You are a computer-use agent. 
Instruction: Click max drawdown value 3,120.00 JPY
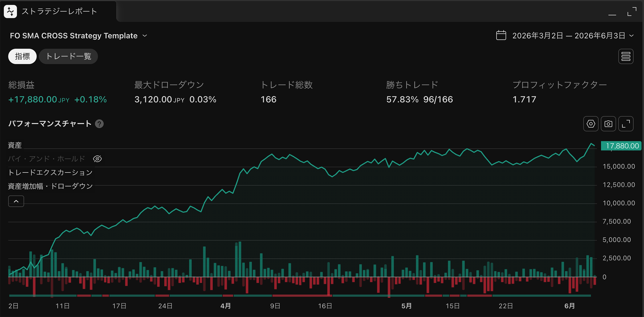[x=159, y=100]
